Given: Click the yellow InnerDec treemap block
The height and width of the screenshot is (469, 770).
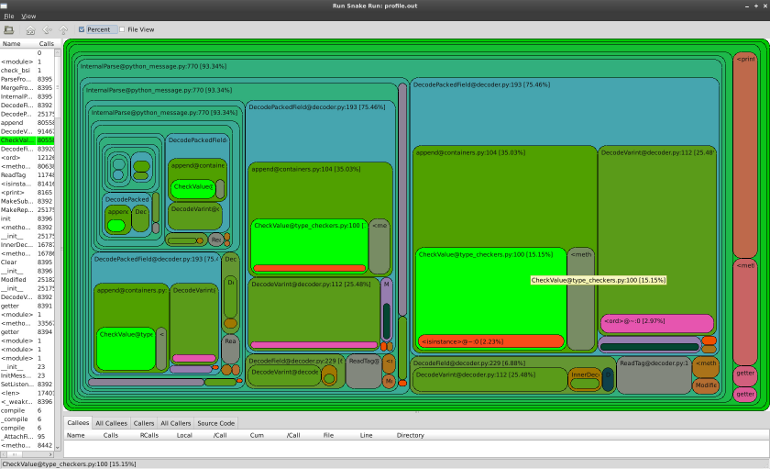Looking at the screenshot, I should point(584,380).
